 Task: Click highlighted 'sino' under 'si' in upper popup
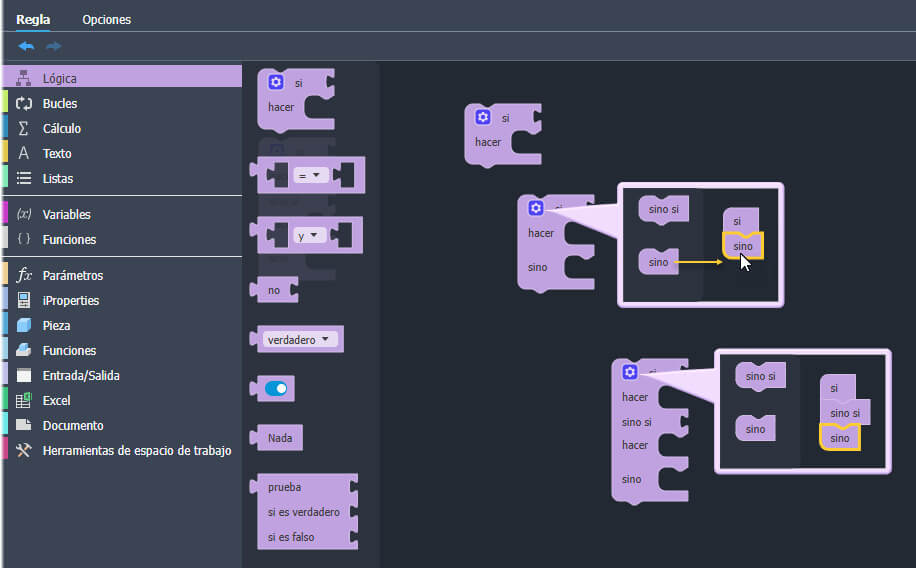click(x=743, y=246)
